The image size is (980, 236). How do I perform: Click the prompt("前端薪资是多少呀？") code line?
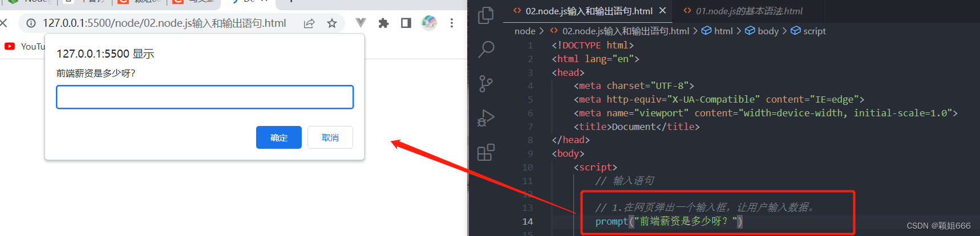coord(669,221)
